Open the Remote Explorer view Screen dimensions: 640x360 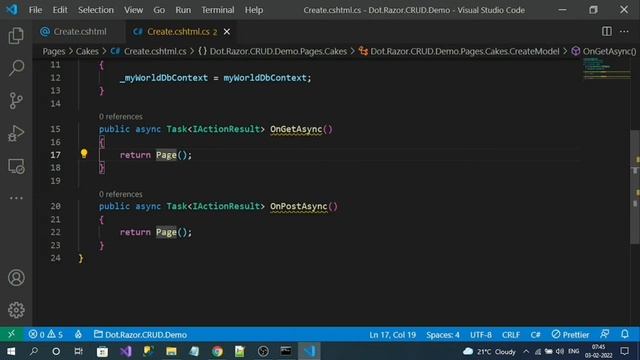coord(16,166)
